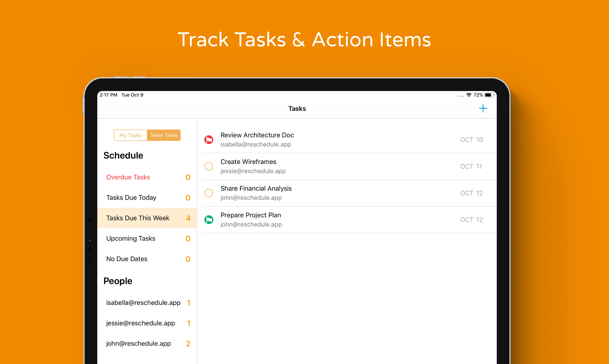This screenshot has height=364, width=609.
Task: Open the Prepare Project Plan task title
Action: [251, 215]
